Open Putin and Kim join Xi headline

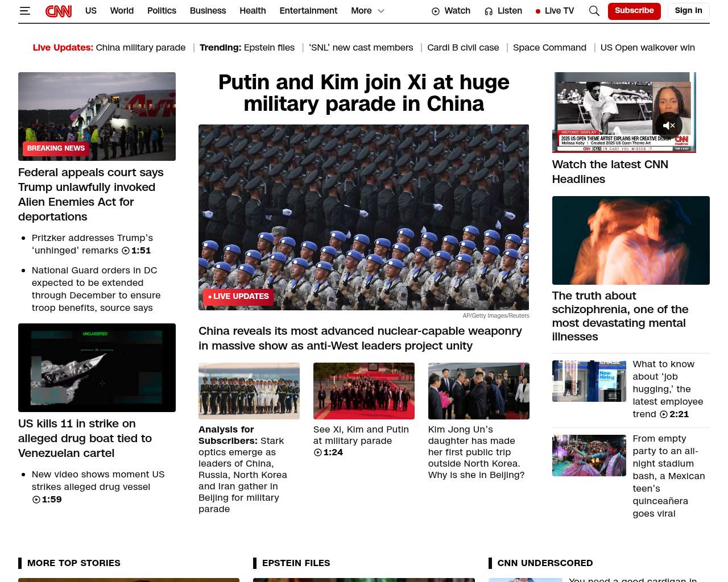pos(364,93)
